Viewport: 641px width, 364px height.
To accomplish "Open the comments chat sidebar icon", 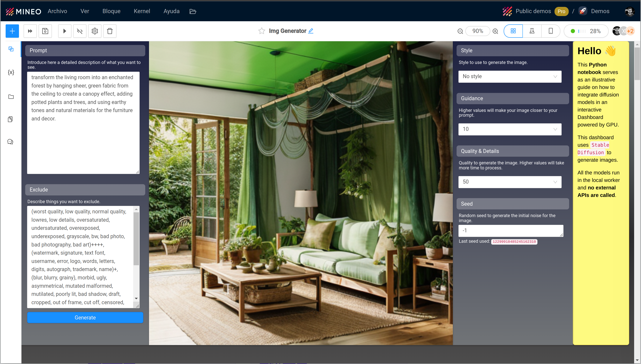I will [10, 142].
